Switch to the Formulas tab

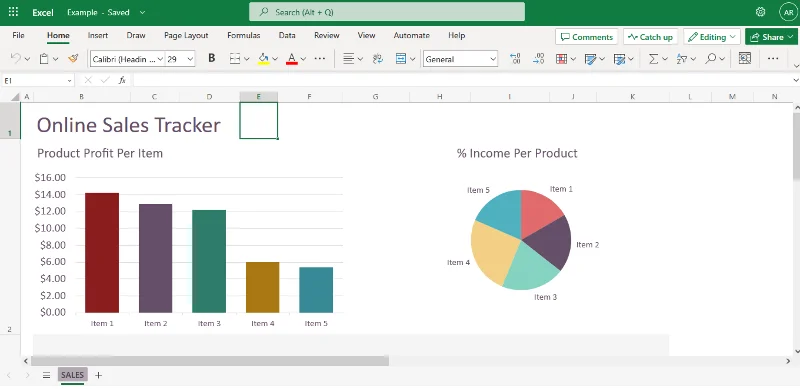244,35
